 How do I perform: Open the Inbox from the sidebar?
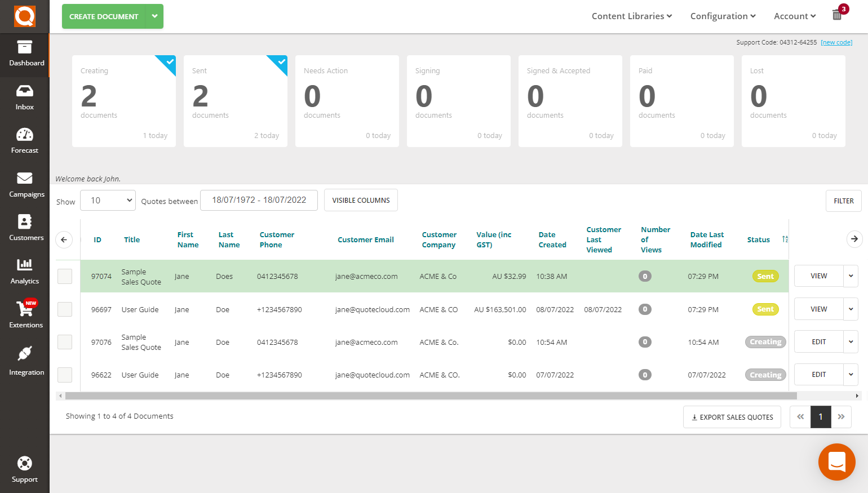click(24, 97)
